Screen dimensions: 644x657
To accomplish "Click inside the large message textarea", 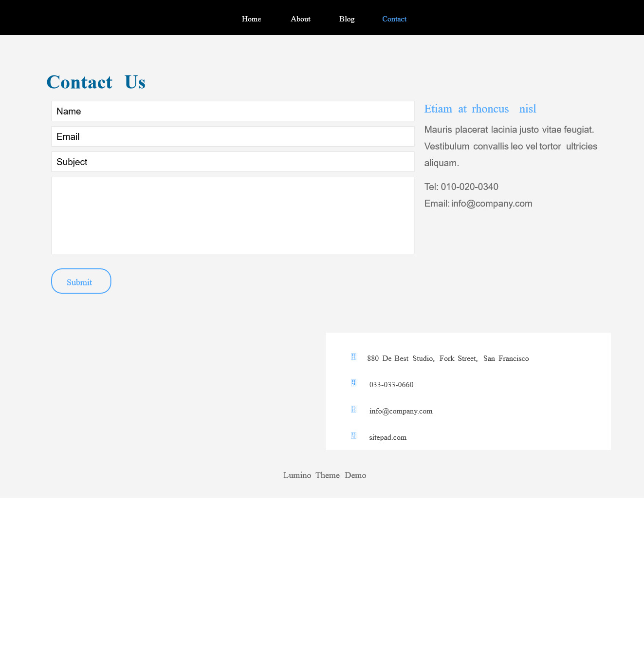I will [x=233, y=215].
